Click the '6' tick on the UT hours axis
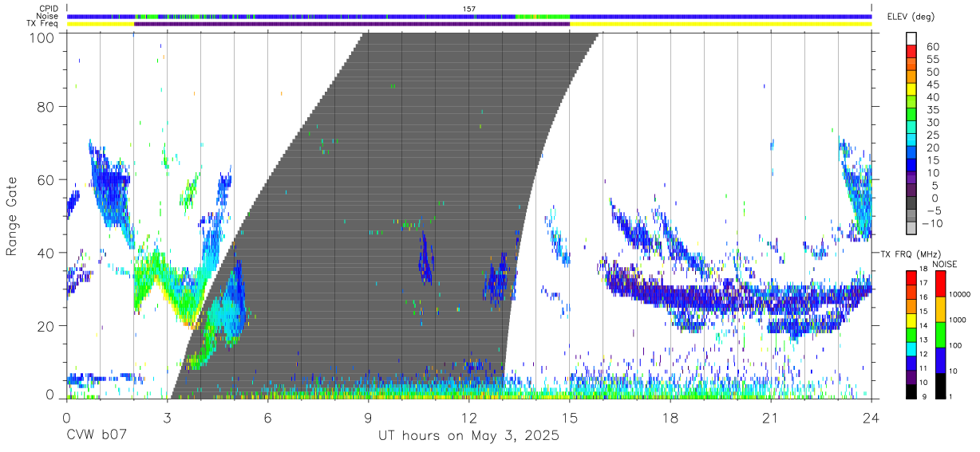This screenshot has width=980, height=452. tap(267, 418)
